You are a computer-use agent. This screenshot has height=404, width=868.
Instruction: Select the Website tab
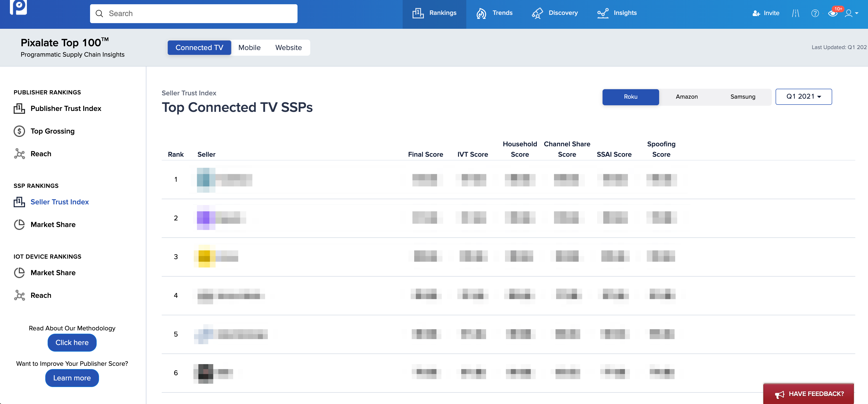point(289,47)
